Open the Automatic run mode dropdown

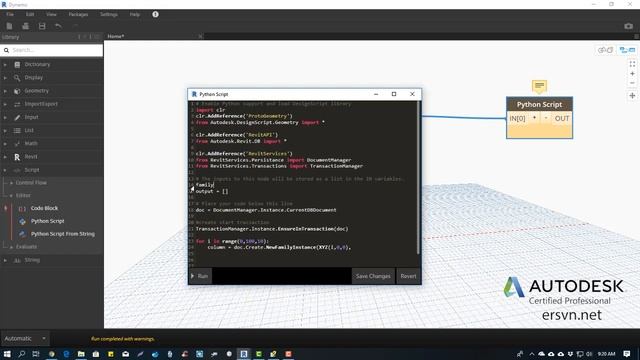pos(24,338)
